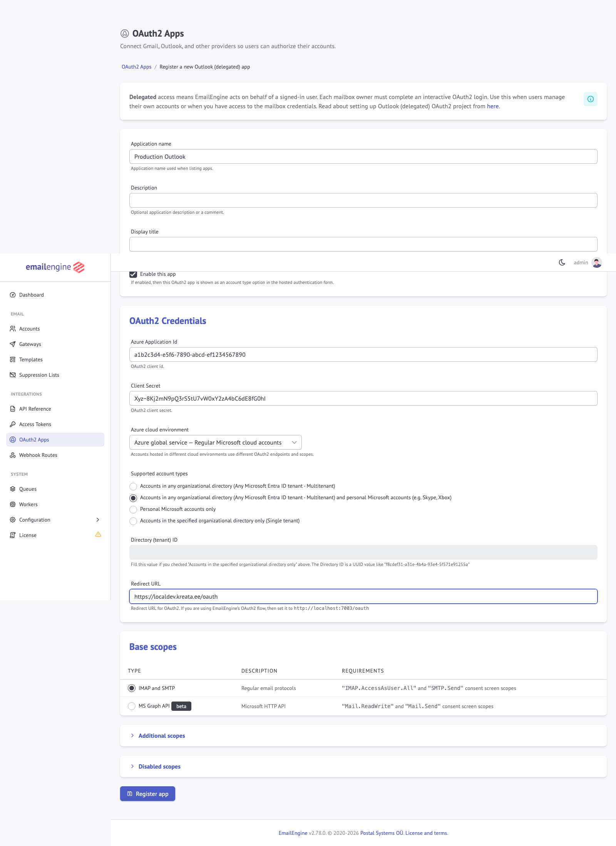Expand the Additional scopes section

pos(162,735)
